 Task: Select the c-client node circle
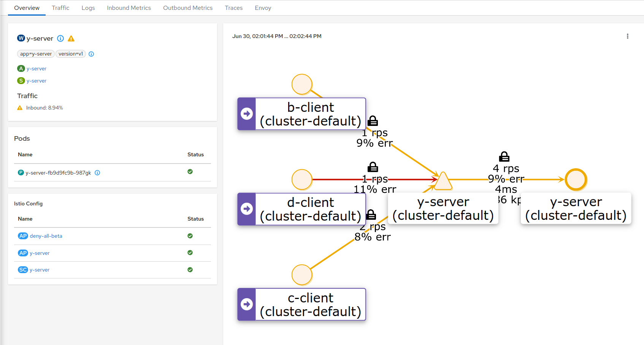tap(302, 275)
